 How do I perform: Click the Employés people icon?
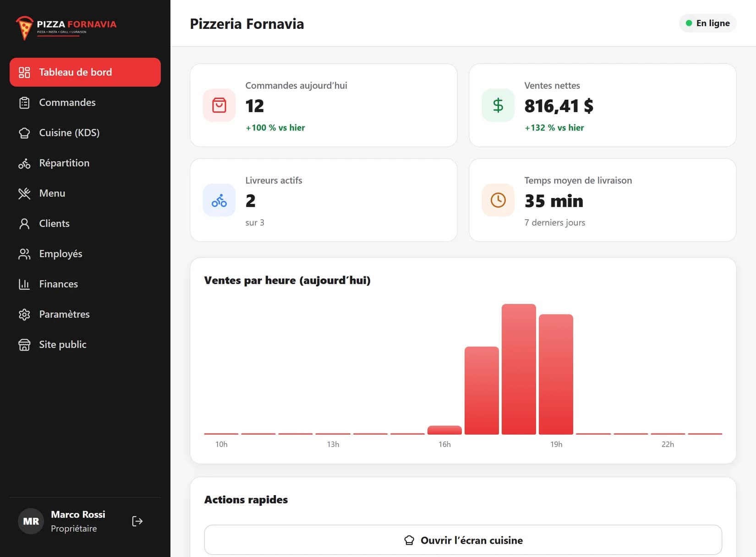pos(24,254)
